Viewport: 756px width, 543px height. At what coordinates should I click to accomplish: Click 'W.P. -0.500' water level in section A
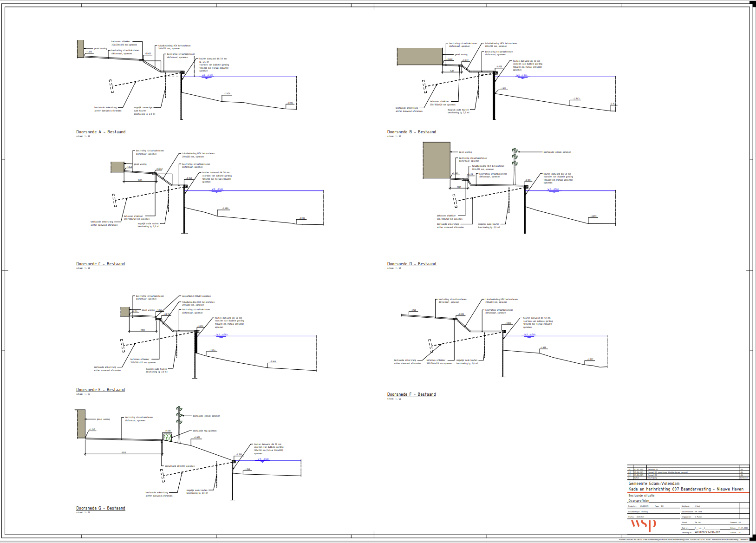208,75
